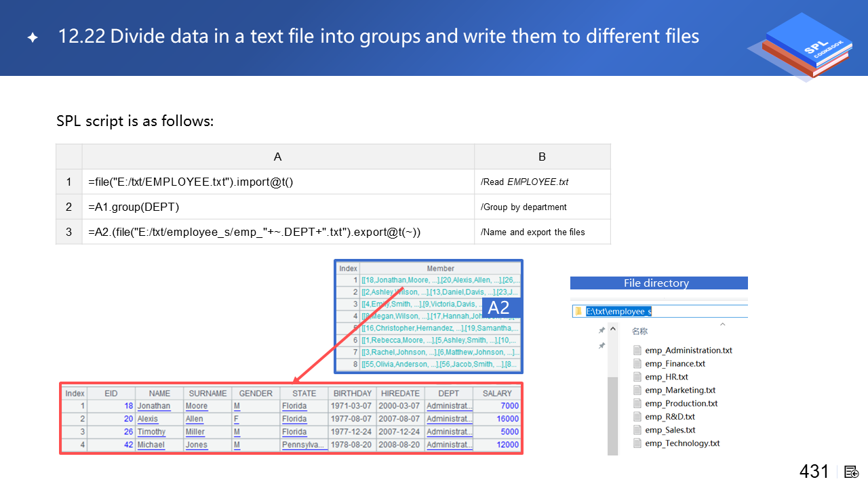868x488 pixels.
Task: Click the star icon before the slide title
Action: (32, 37)
